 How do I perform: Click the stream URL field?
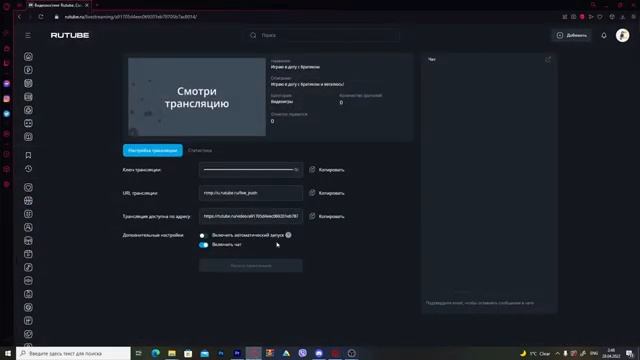coord(251,193)
